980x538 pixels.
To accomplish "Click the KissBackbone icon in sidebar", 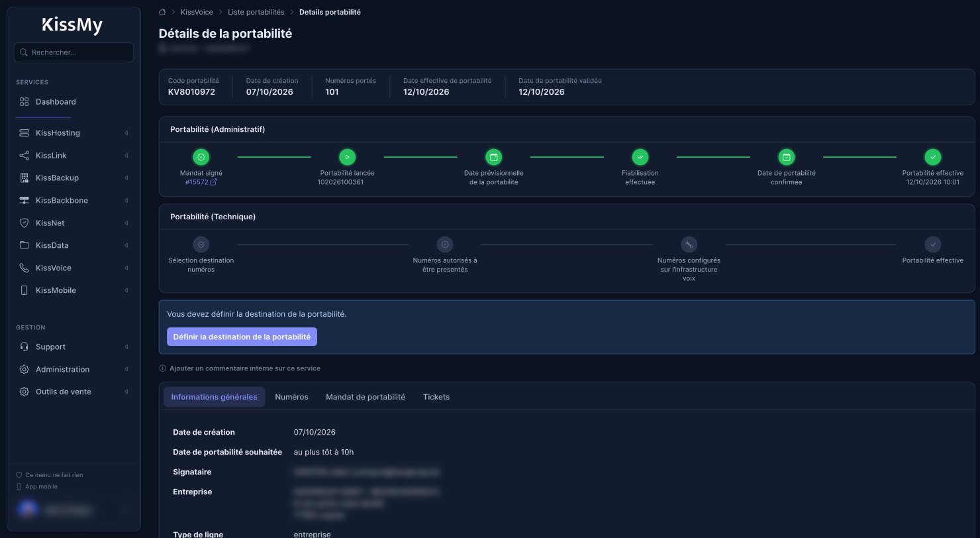I will (x=24, y=201).
